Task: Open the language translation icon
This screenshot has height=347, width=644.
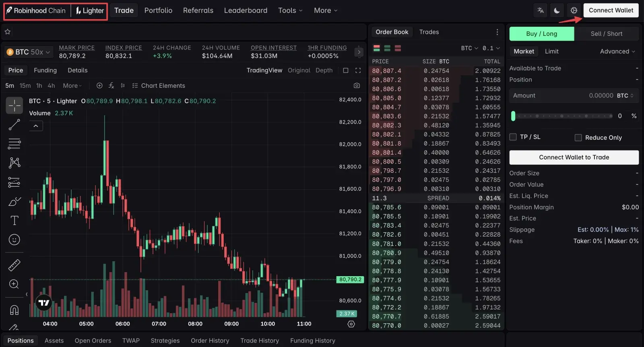Action: [541, 10]
